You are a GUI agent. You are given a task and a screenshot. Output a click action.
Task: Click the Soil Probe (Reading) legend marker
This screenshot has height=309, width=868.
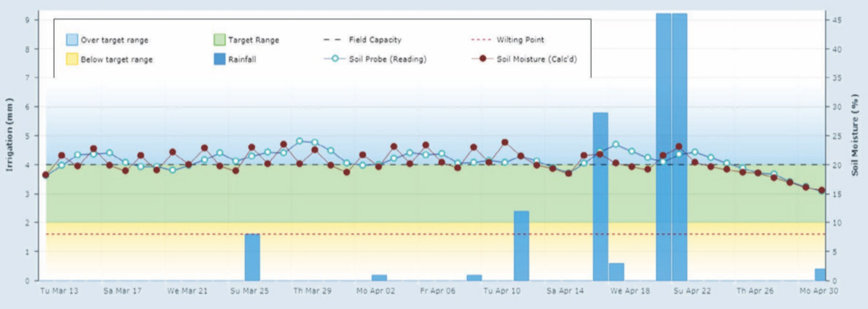[x=334, y=60]
